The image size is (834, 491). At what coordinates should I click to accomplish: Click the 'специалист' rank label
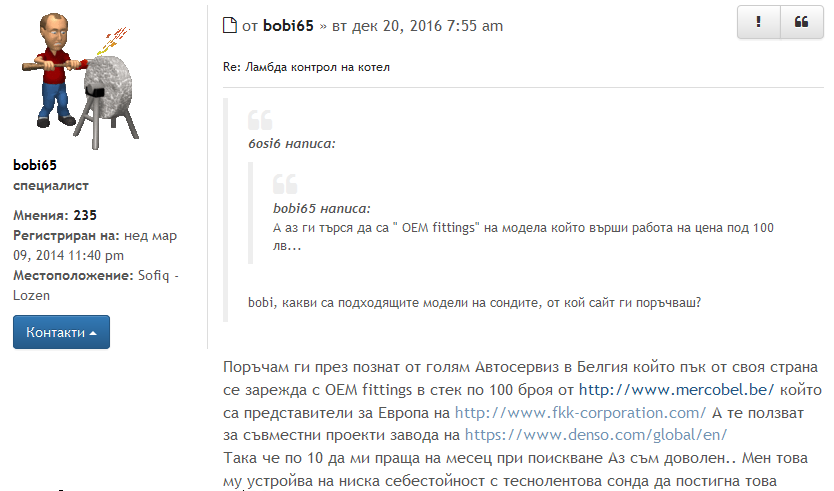coord(51,186)
